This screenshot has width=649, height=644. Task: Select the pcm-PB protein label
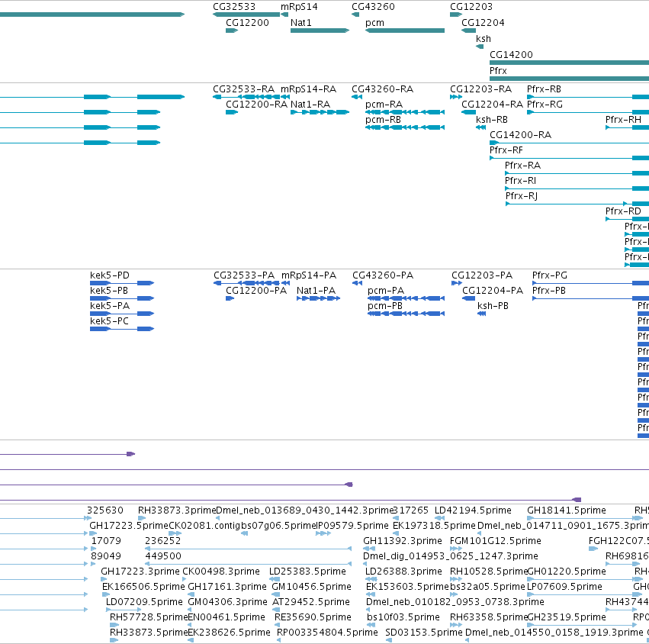tap(385, 306)
